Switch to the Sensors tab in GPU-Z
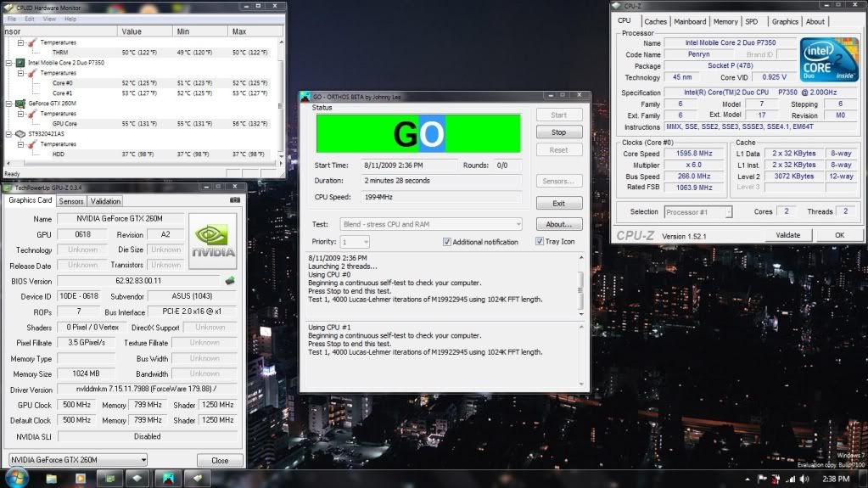Screen dimensions: 868x488 pos(71,201)
